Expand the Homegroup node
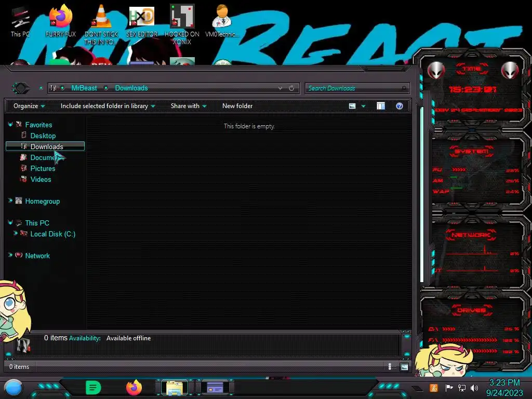 [x=10, y=201]
